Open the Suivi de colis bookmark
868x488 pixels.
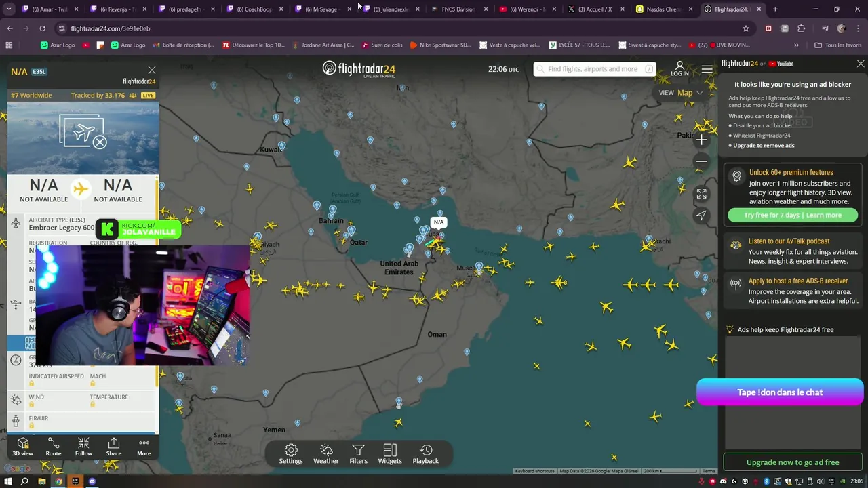point(382,45)
